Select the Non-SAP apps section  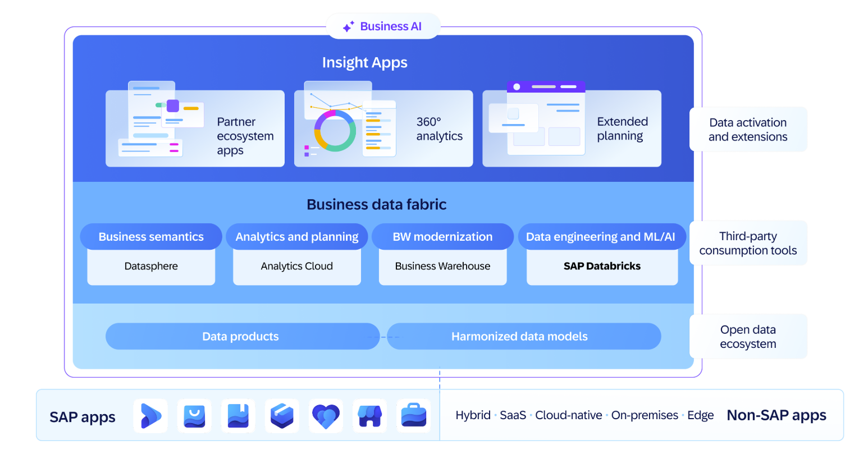pyautogui.click(x=776, y=415)
